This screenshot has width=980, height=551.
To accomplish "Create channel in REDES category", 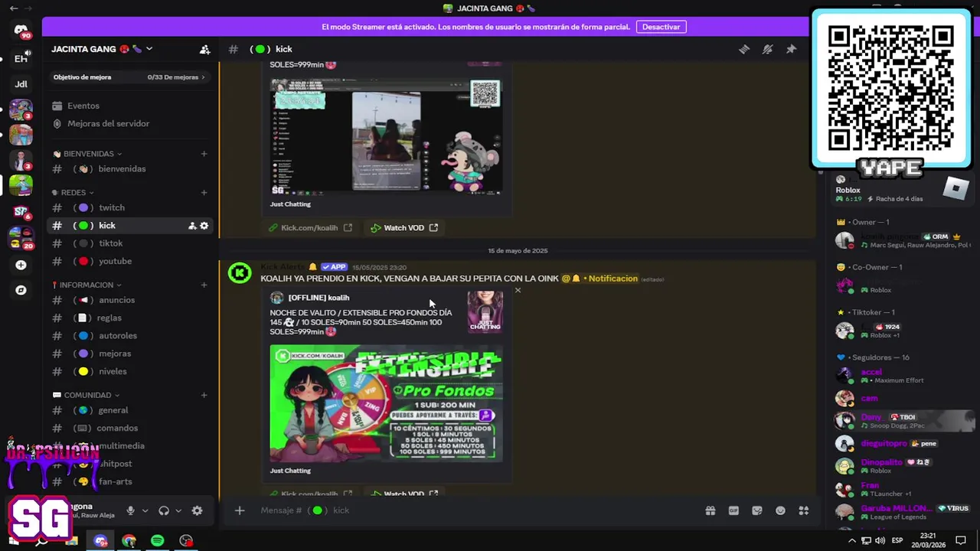I will click(x=204, y=193).
